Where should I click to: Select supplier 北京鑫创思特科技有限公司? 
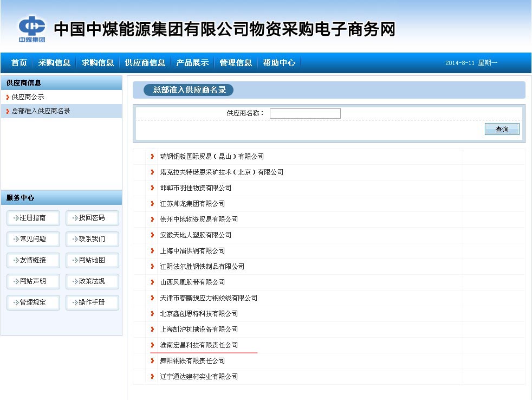click(199, 314)
